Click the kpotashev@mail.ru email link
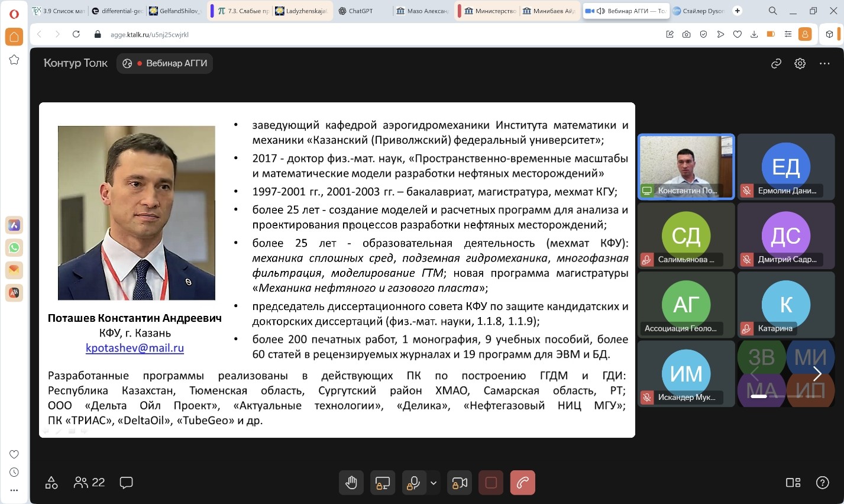This screenshot has height=504, width=844. 135,348
